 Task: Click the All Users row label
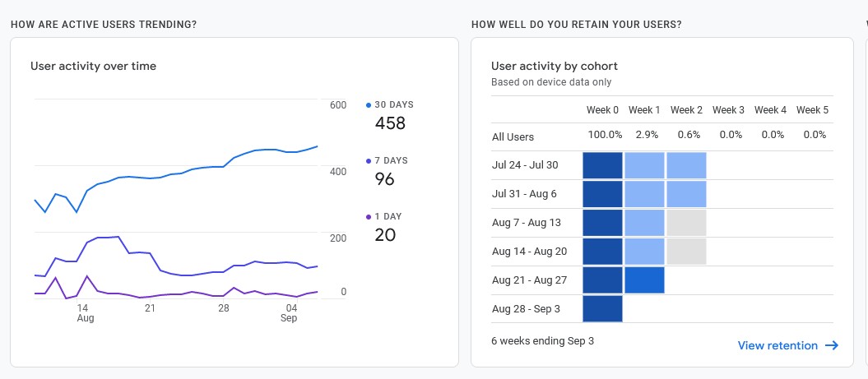click(513, 136)
